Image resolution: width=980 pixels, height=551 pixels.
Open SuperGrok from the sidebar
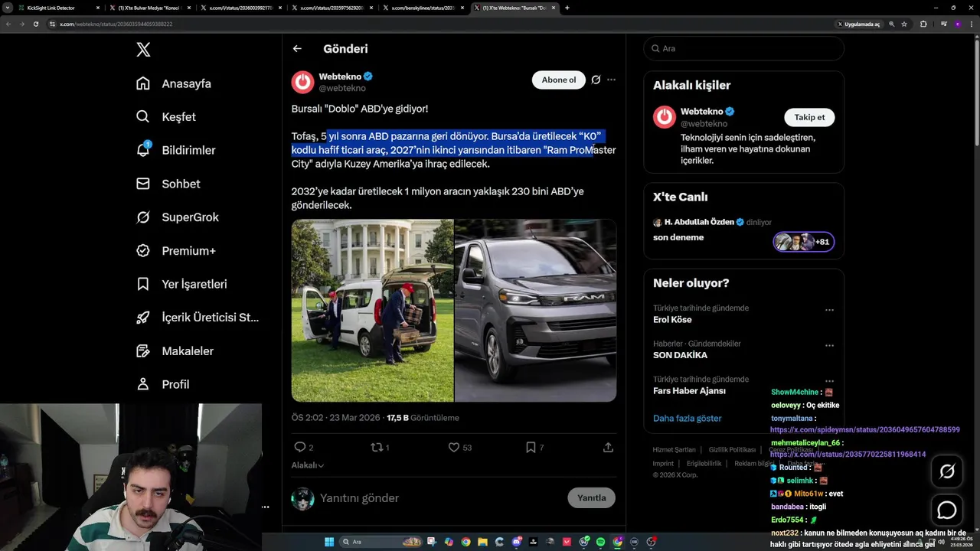178,217
